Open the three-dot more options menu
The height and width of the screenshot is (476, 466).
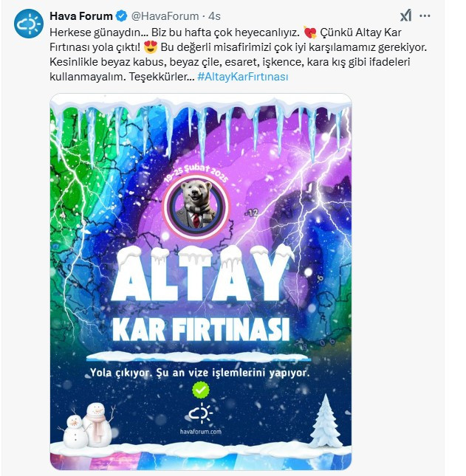tap(425, 15)
